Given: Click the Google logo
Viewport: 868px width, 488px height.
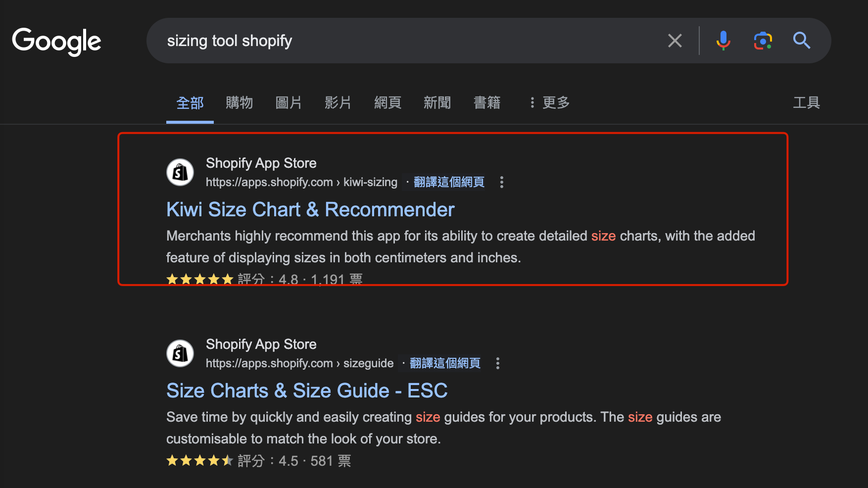Looking at the screenshot, I should pyautogui.click(x=56, y=41).
